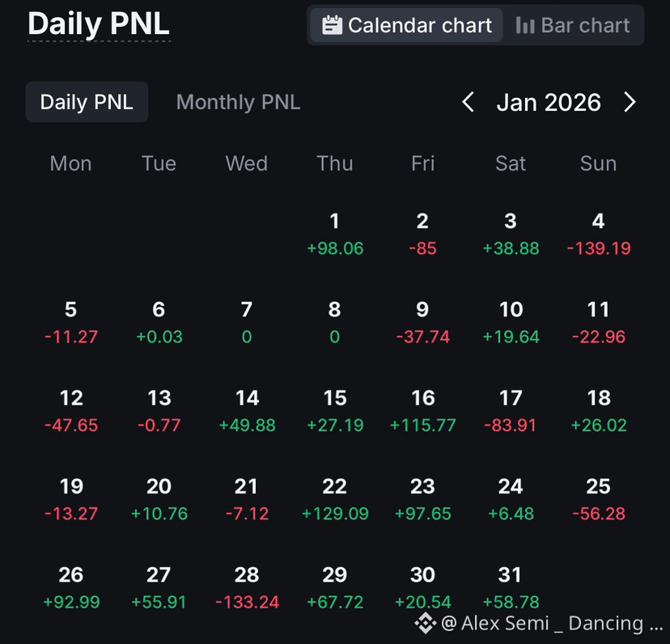Open day 31 showing +58.78
The height and width of the screenshot is (644, 670).
click(x=511, y=588)
